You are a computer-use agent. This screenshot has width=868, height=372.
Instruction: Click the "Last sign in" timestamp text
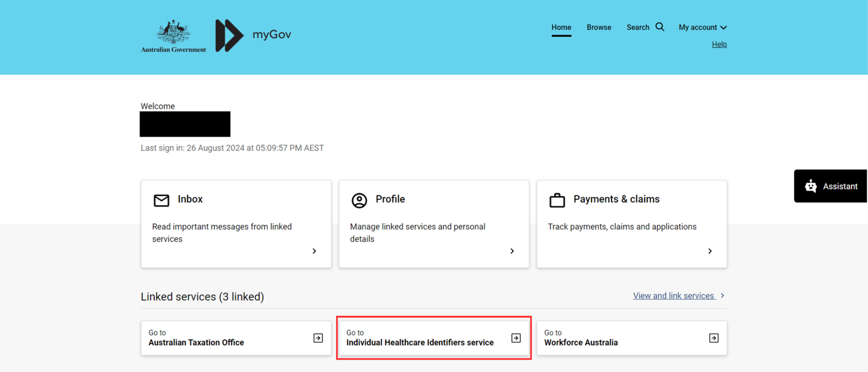[x=232, y=148]
